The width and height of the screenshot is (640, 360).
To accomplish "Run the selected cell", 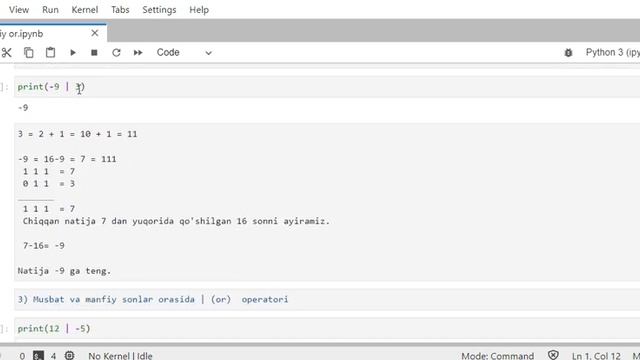I will click(x=73, y=53).
